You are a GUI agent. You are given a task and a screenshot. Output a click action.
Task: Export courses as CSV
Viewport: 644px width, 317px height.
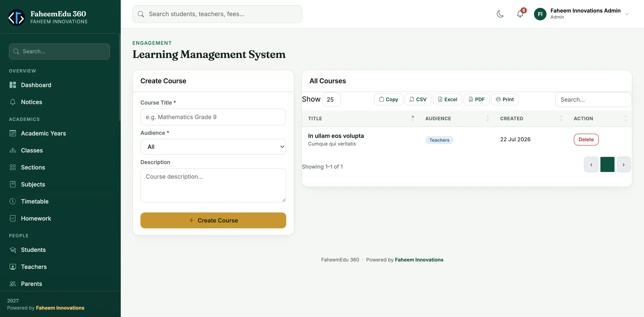tap(418, 100)
